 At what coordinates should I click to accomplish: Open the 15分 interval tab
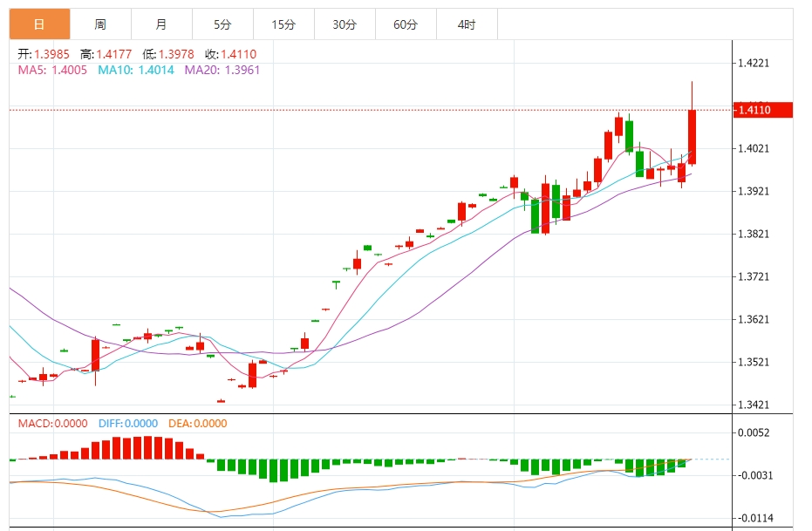tap(283, 25)
